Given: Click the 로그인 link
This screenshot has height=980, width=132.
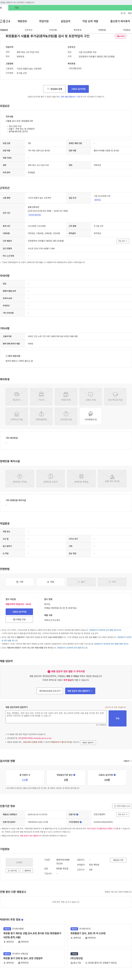Looking at the screenshot, I should [123, 13].
